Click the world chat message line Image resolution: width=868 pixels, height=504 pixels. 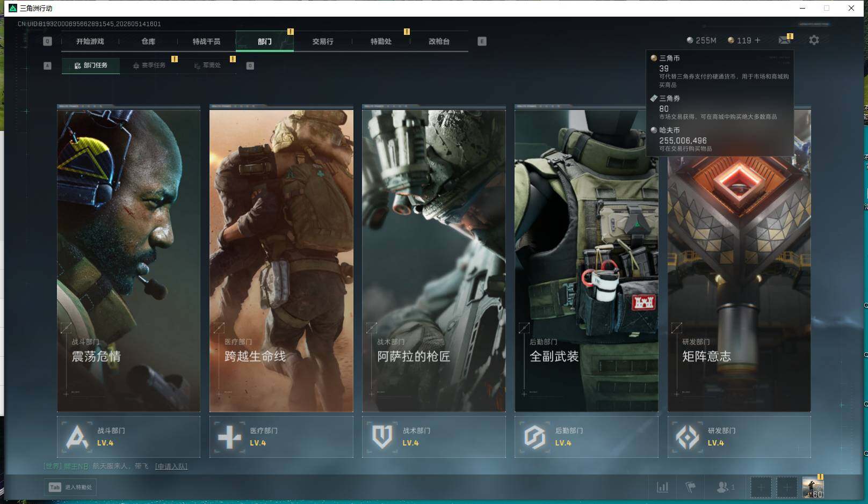tap(115, 466)
